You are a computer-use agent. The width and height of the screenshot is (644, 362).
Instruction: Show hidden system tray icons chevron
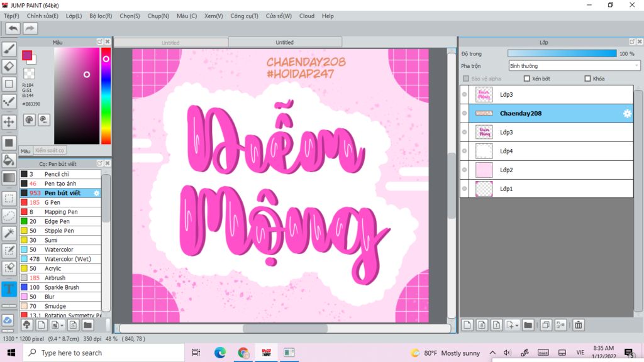pos(492,353)
